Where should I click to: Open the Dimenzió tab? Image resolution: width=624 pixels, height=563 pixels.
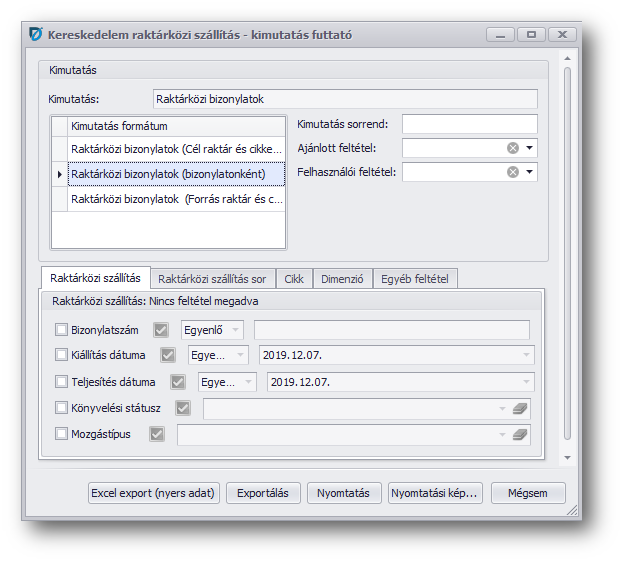point(342,279)
